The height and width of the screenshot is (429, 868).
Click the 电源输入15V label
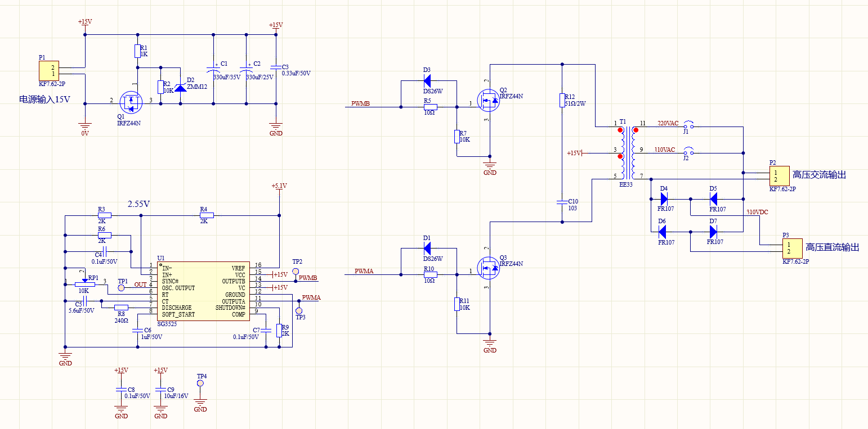[45, 100]
